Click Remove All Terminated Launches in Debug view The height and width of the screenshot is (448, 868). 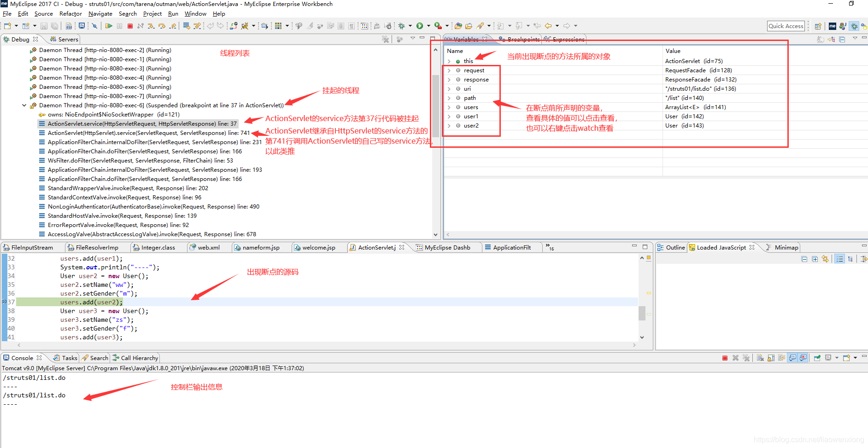(386, 39)
